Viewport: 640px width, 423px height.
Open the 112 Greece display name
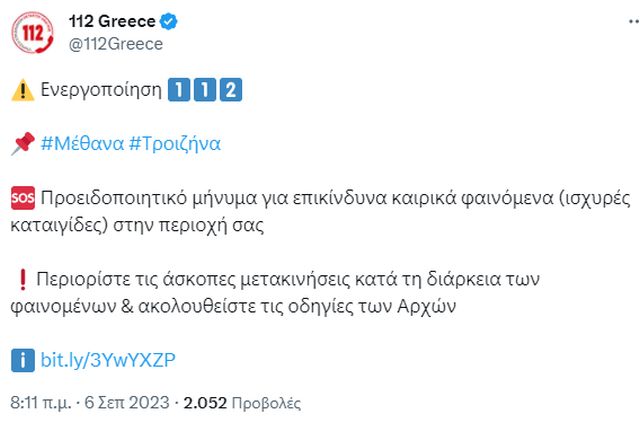[109, 22]
